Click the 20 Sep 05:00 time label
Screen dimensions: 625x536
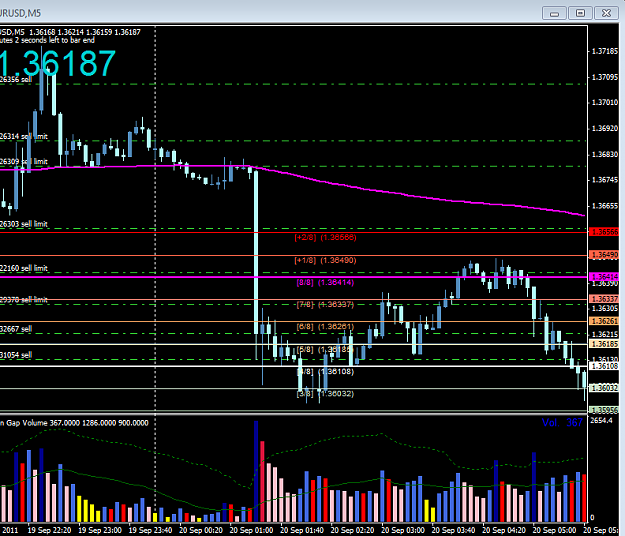[x=555, y=530]
